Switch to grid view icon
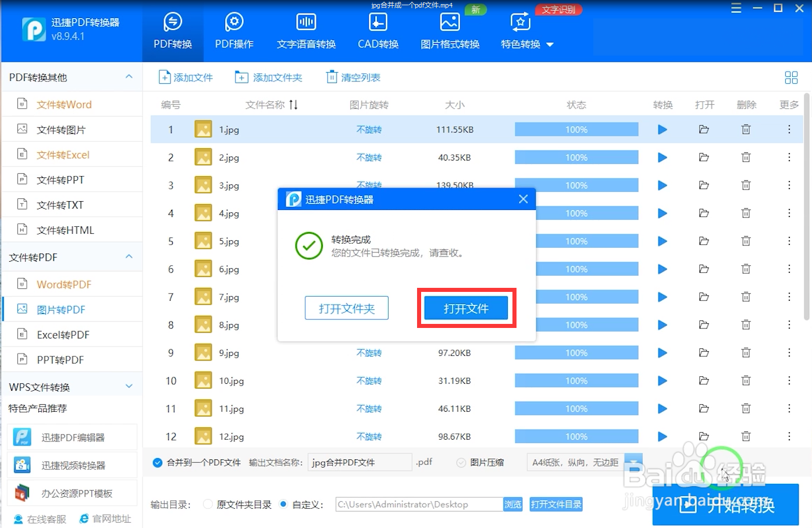The width and height of the screenshot is (812, 528). coord(791,77)
